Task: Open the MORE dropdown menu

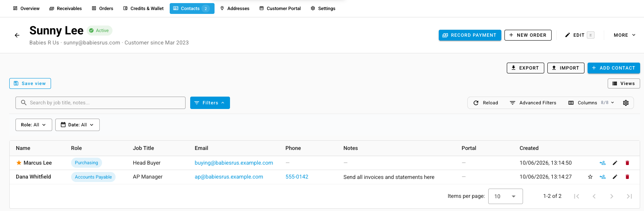Action: pyautogui.click(x=624, y=35)
